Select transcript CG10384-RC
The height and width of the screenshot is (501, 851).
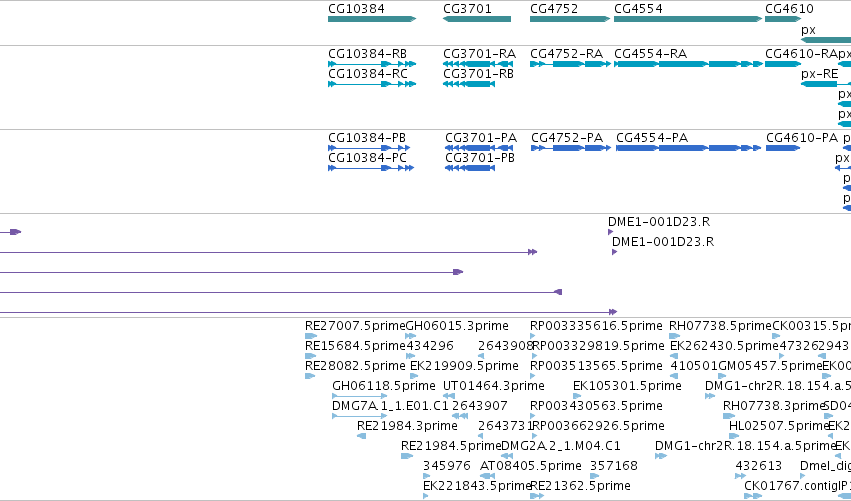367,74
